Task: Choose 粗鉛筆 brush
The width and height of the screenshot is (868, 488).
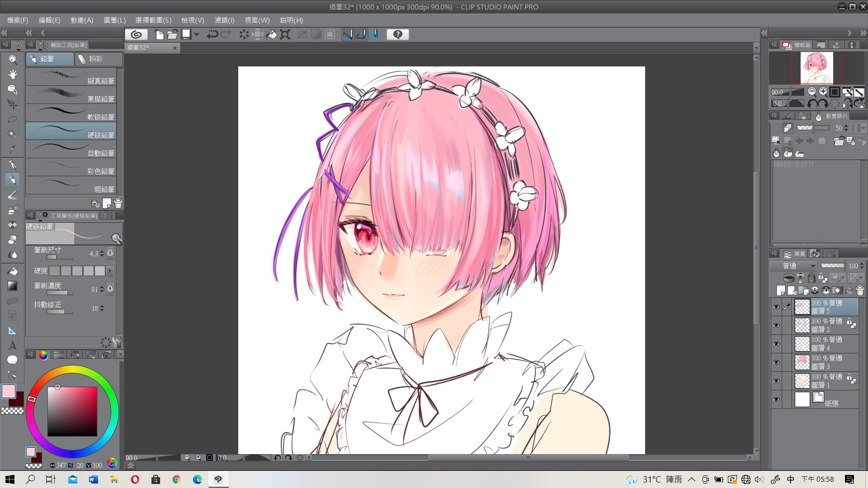Action: (71, 185)
